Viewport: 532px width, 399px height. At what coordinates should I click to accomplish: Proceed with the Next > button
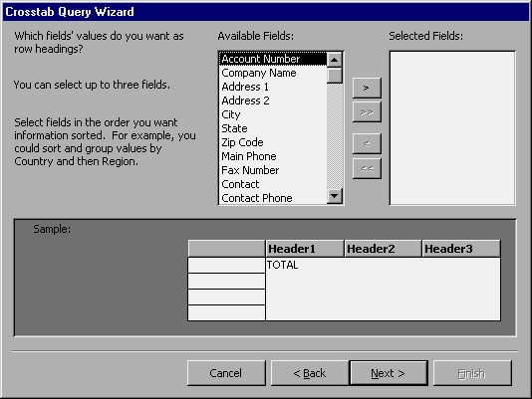[x=389, y=373]
